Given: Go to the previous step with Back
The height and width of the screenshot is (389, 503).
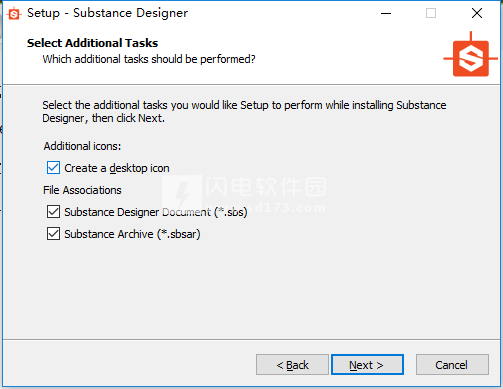Looking at the screenshot, I should click(x=292, y=365).
